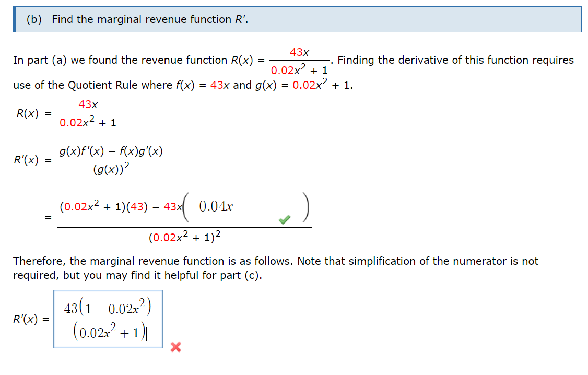
Task: Click the green checkmark icon
Action: 285,220
